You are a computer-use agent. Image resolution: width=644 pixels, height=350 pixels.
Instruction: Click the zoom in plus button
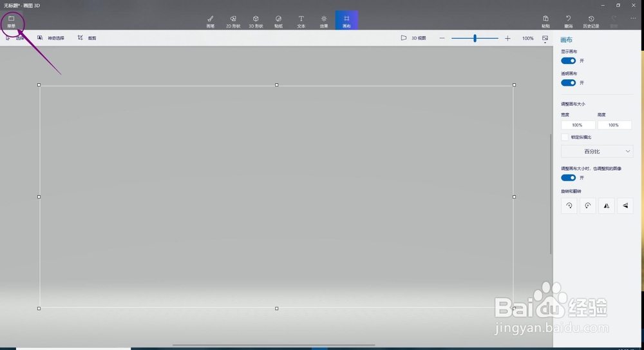(507, 38)
